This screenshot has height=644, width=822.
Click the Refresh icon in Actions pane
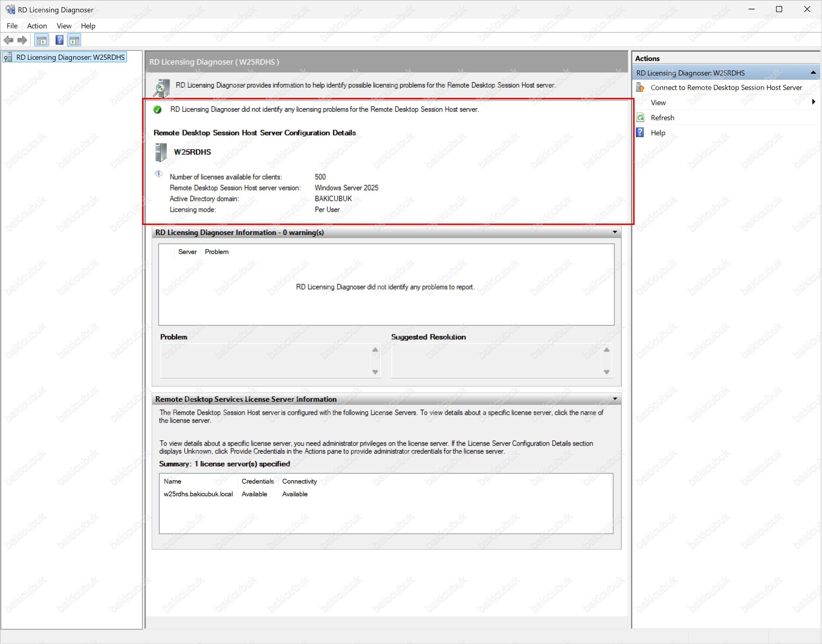641,118
